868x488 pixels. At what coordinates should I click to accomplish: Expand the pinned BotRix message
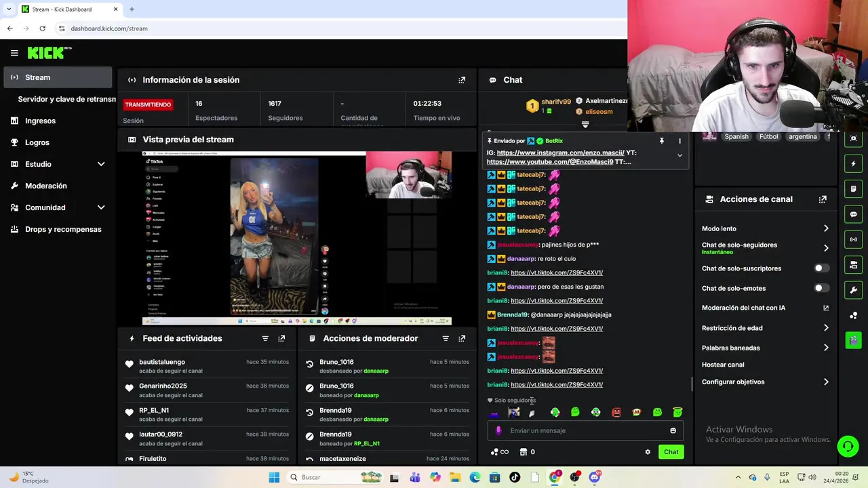click(x=679, y=155)
